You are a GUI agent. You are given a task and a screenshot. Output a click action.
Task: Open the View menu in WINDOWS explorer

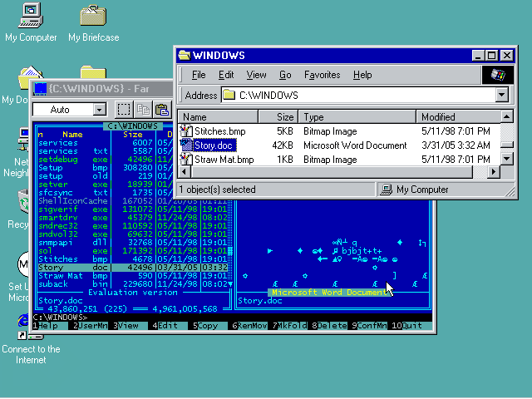(x=256, y=75)
